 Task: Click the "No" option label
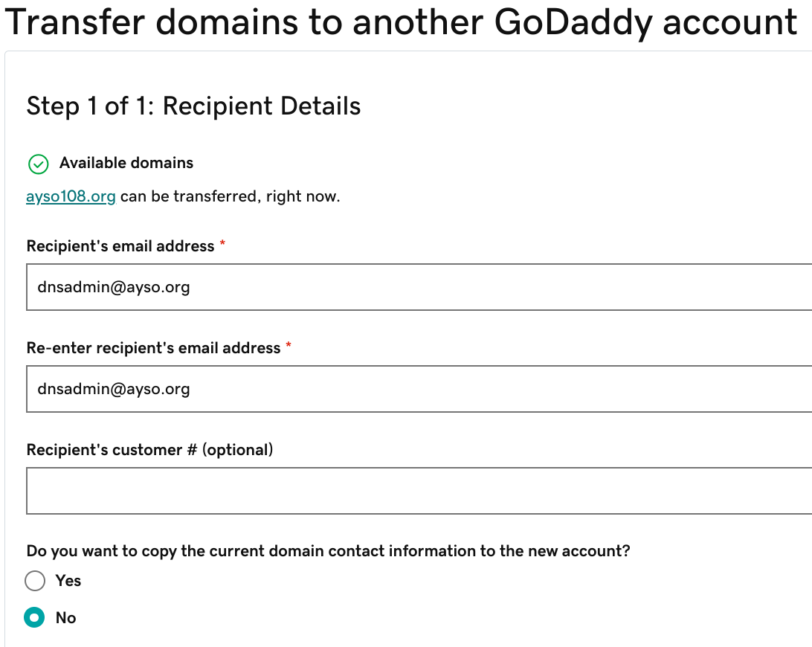coord(66,618)
